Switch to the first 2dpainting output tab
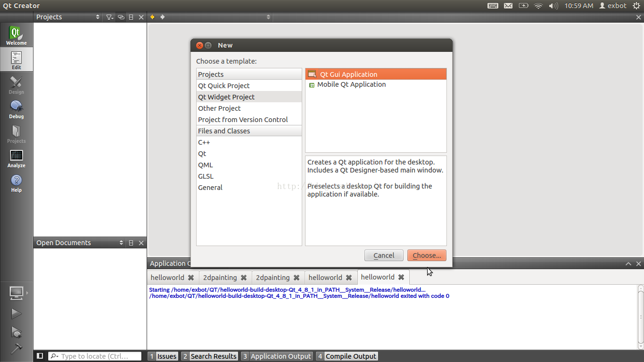The image size is (644, 362). (220, 277)
